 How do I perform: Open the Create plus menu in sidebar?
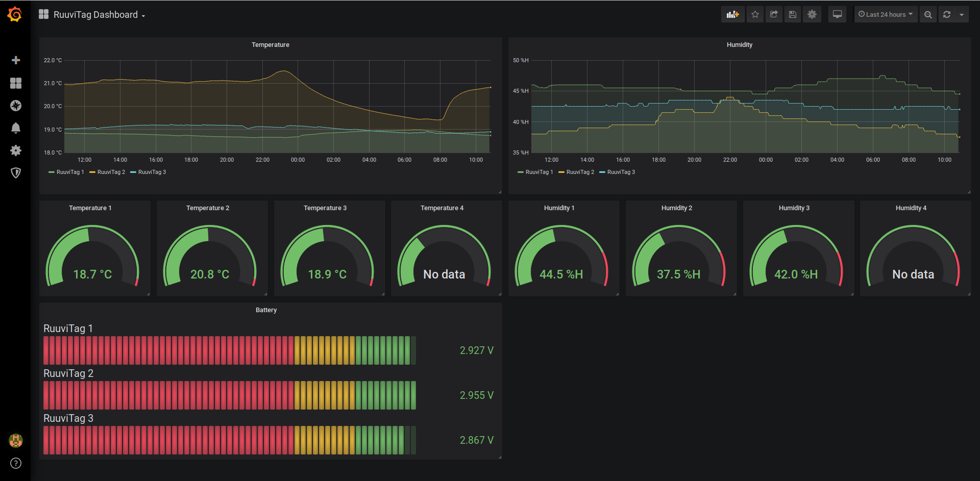(x=16, y=60)
